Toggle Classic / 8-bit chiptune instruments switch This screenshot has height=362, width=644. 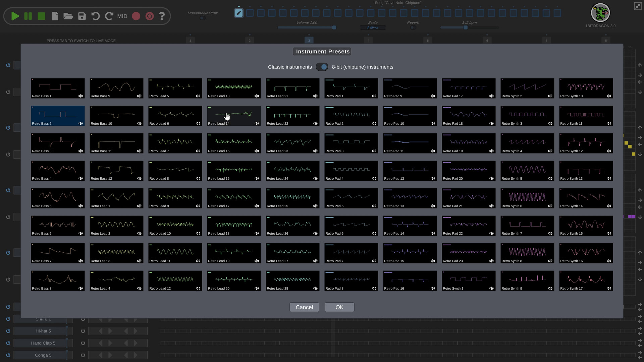click(x=322, y=67)
